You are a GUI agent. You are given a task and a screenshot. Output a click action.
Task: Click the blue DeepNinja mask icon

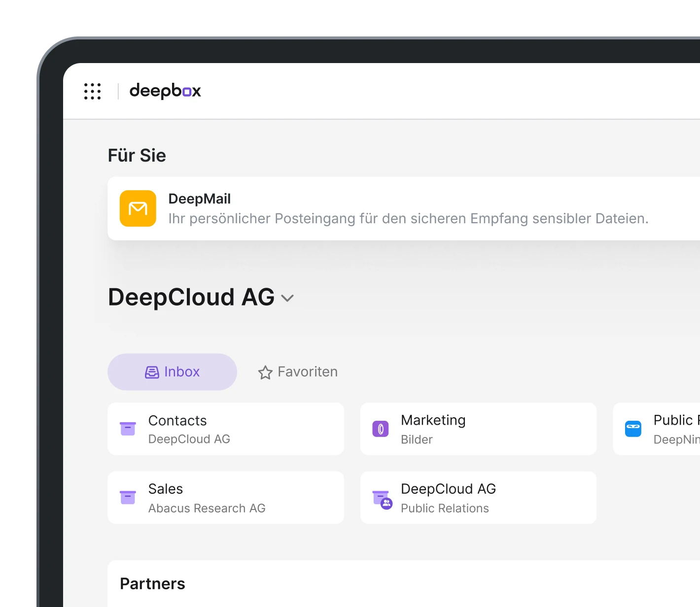coord(633,429)
